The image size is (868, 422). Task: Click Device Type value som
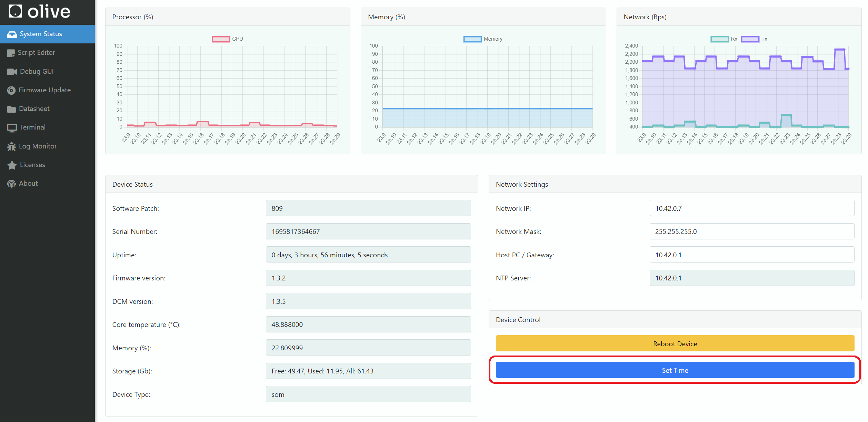368,394
